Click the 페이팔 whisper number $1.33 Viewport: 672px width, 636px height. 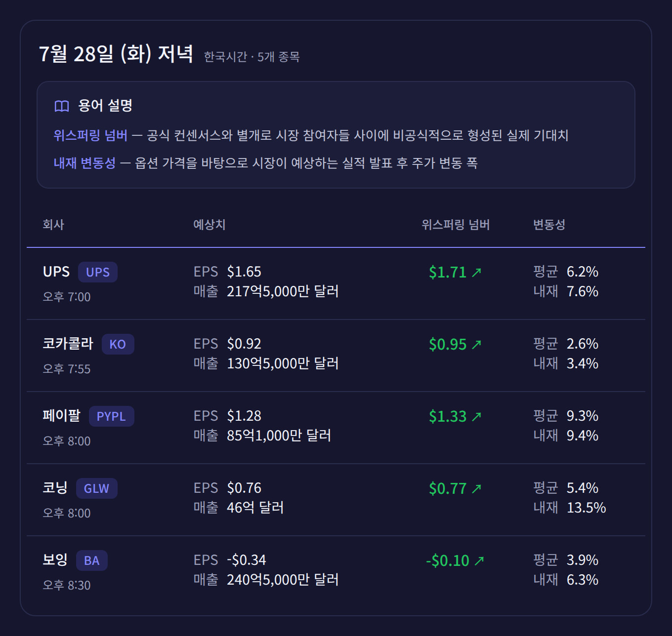(x=448, y=417)
